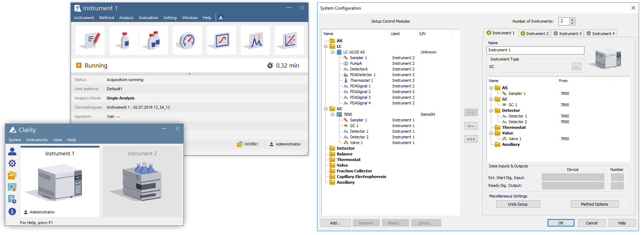Open the document with clock icon in Clarity
644x235 pixels.
[12, 200]
